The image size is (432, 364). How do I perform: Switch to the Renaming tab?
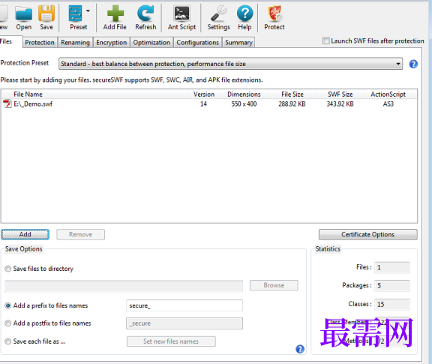click(x=75, y=42)
